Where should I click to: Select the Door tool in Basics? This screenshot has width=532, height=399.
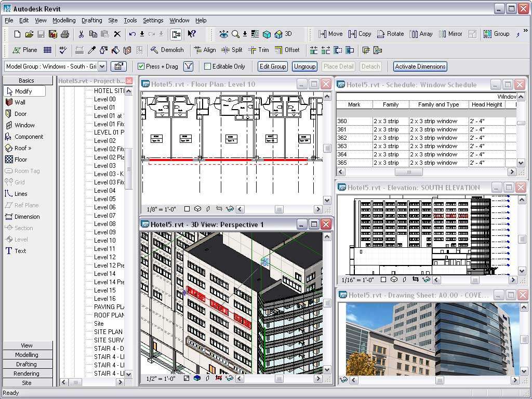[16, 114]
